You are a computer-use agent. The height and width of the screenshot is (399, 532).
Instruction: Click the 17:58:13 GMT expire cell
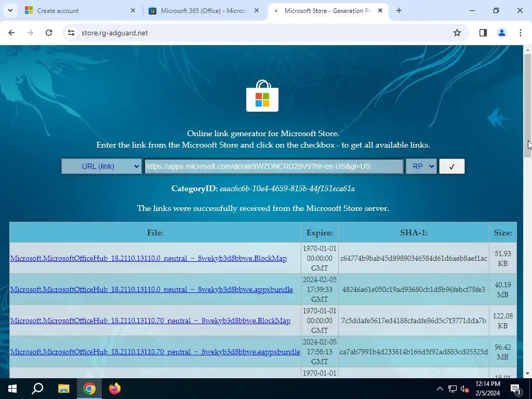point(320,352)
